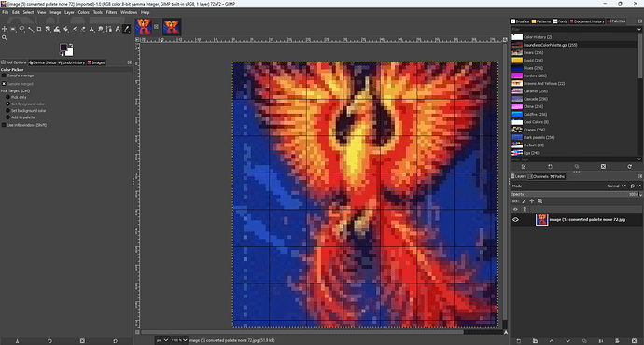Enable the Sample average checkbox
Viewport: 644px width, 345px height.
[x=4, y=76]
